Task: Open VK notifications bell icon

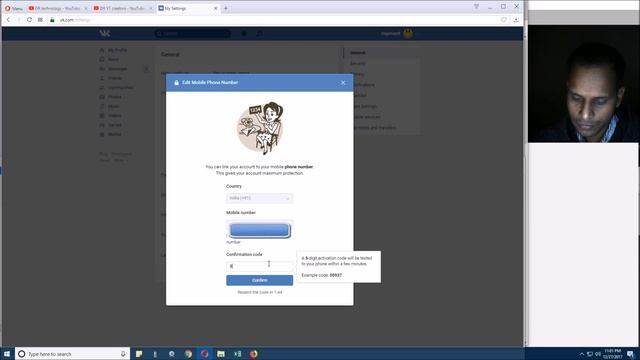Action: click(x=244, y=33)
